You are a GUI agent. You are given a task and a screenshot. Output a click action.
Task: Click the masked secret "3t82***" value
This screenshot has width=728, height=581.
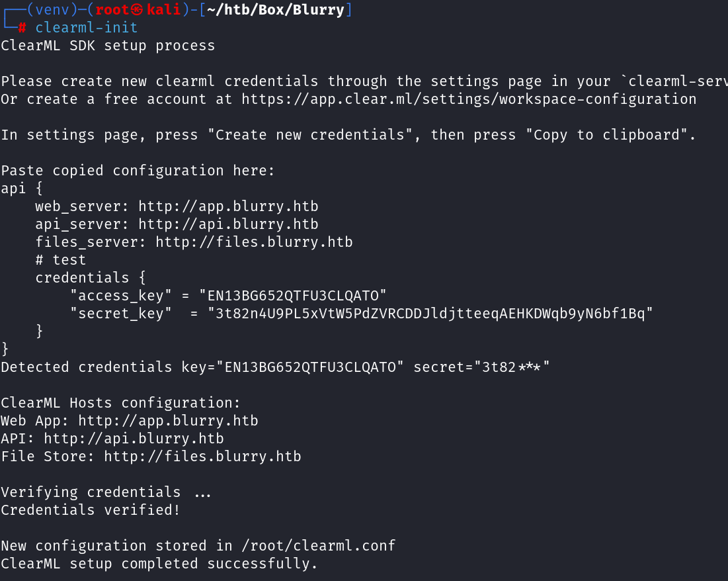[512, 367]
